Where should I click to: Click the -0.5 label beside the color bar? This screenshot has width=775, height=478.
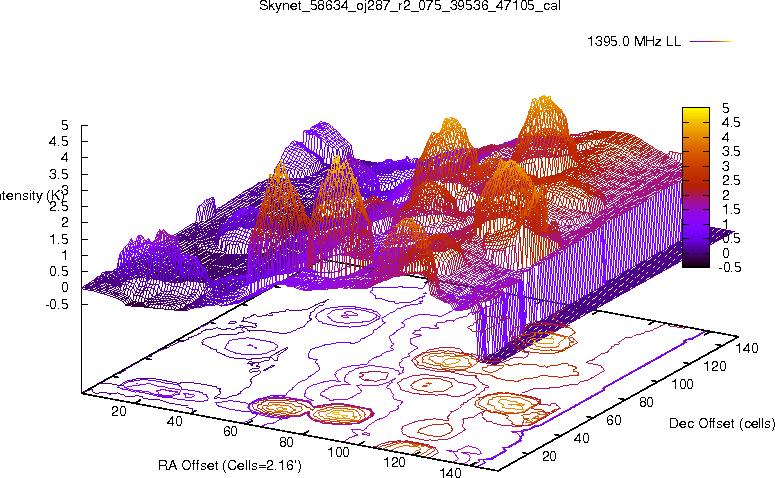tap(729, 267)
